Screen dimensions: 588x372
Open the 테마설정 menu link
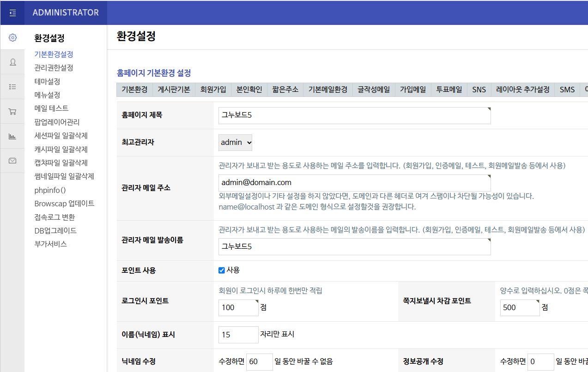click(x=47, y=81)
